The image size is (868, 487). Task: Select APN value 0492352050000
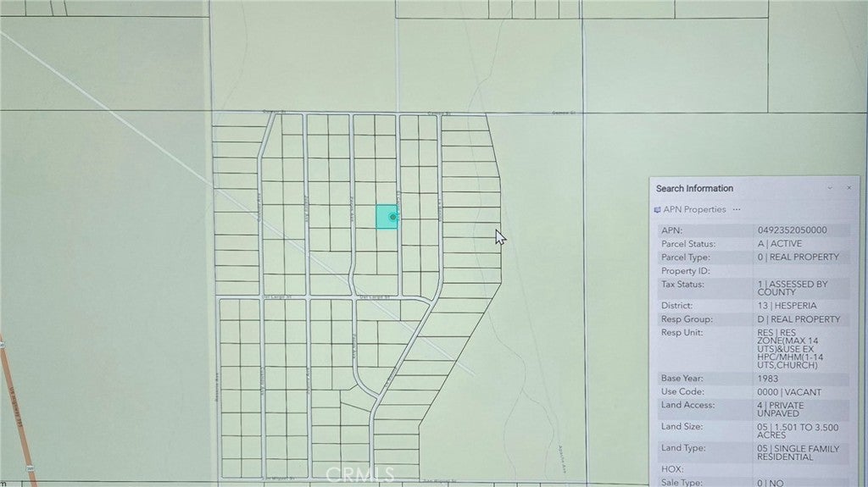tap(793, 230)
